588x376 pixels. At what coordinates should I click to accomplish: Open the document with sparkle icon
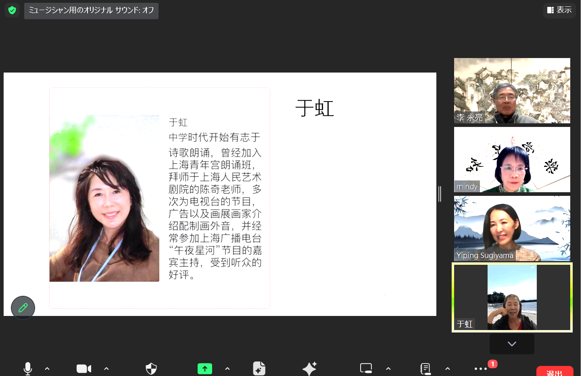259,368
